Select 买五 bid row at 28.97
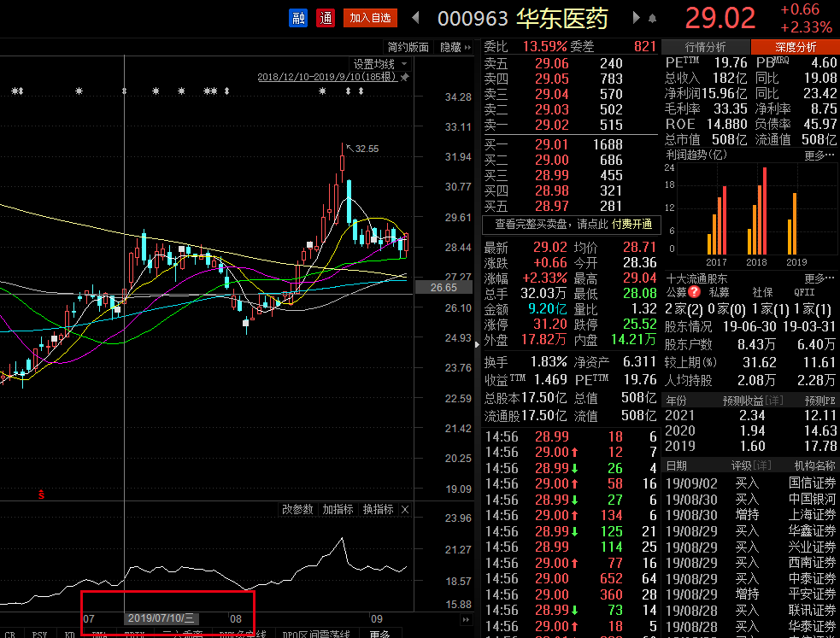The width and height of the screenshot is (840, 638). coord(570,206)
